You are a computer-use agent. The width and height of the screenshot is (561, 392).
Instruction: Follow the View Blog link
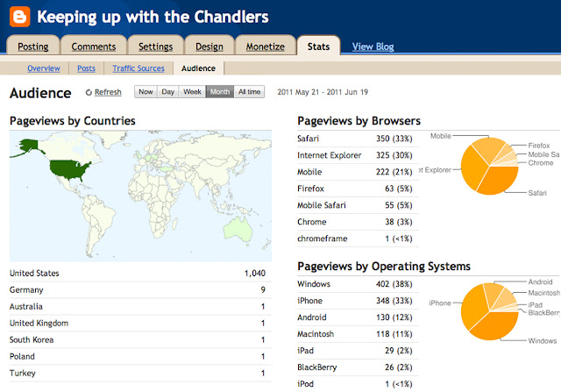373,46
